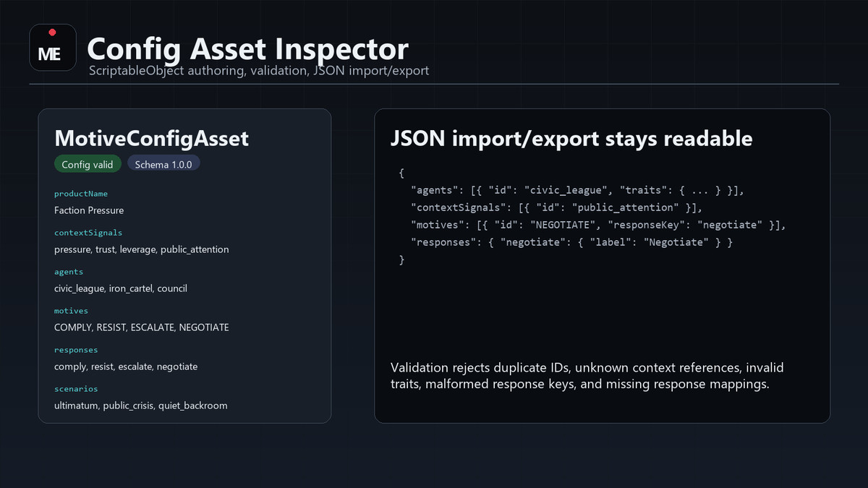Click the productName field label
The width and height of the screenshot is (868, 488).
click(81, 194)
